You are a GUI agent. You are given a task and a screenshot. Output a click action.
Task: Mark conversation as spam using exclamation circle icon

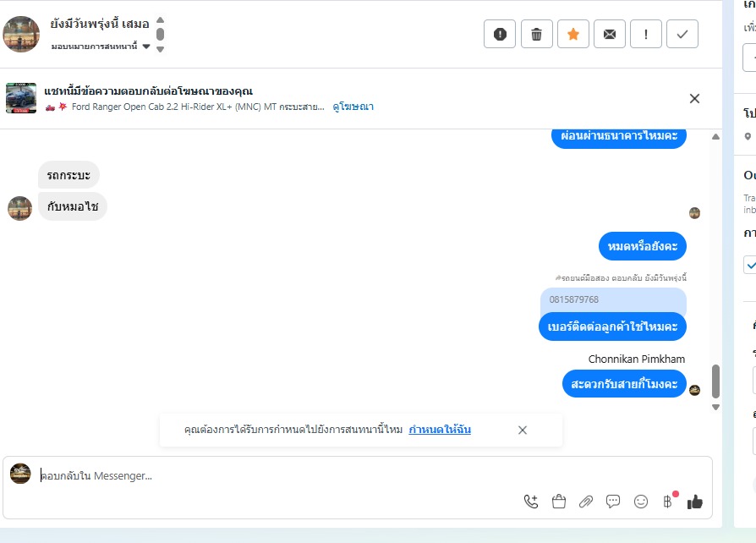click(500, 34)
